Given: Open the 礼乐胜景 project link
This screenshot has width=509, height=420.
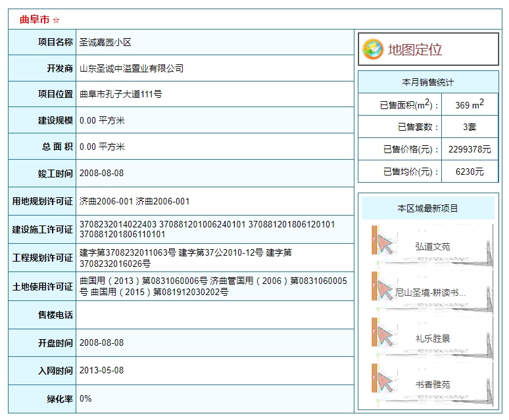Looking at the screenshot, I should [x=433, y=338].
